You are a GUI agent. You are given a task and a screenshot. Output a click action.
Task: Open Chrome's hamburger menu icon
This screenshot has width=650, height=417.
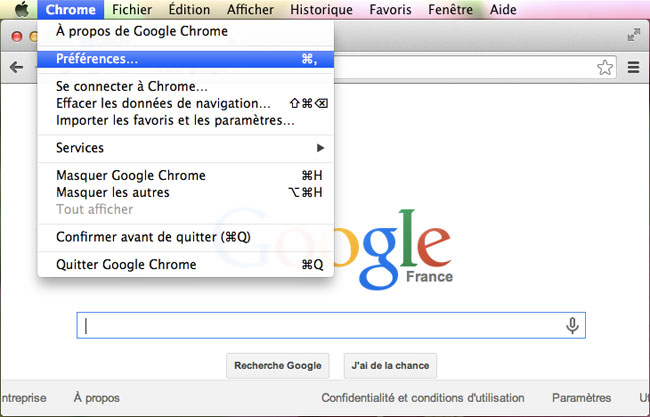[633, 67]
